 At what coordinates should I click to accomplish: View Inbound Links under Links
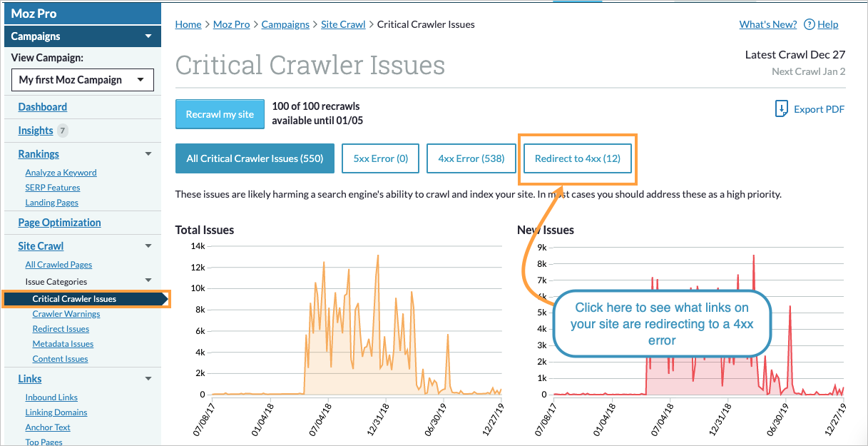pyautogui.click(x=51, y=397)
